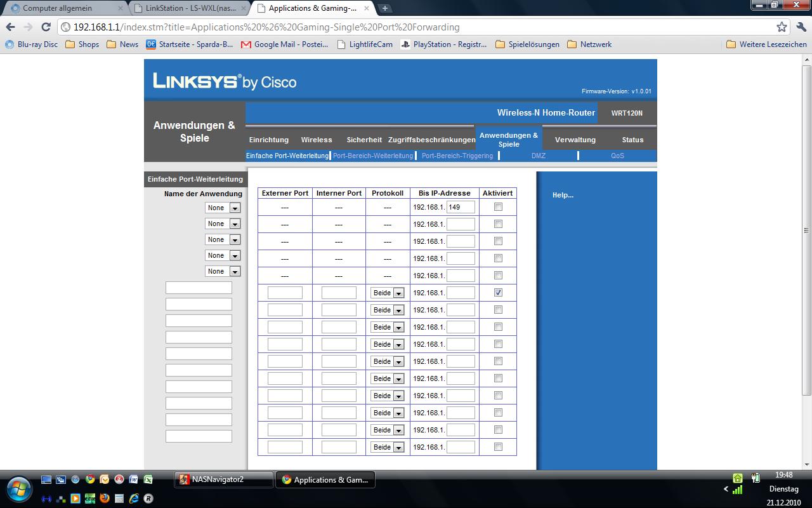This screenshot has height=508, width=812.
Task: Open the Port-Bereich-Triggering subpage link
Action: [x=457, y=156]
